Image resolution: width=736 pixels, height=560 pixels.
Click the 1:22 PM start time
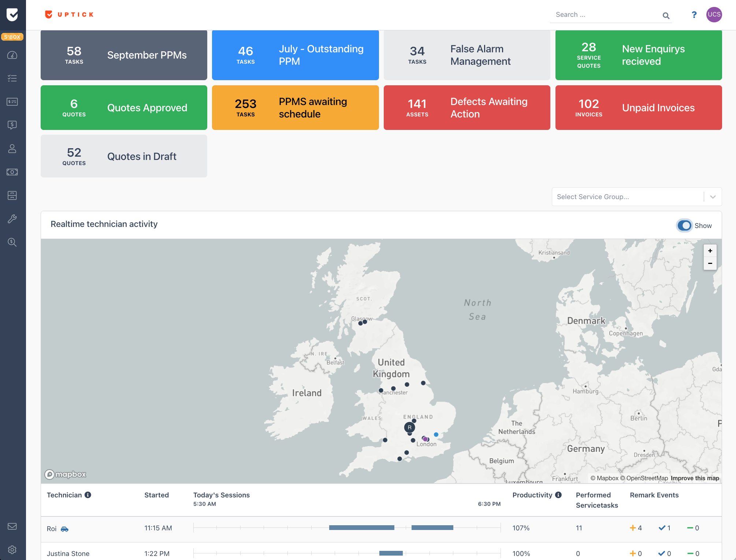coord(157,553)
